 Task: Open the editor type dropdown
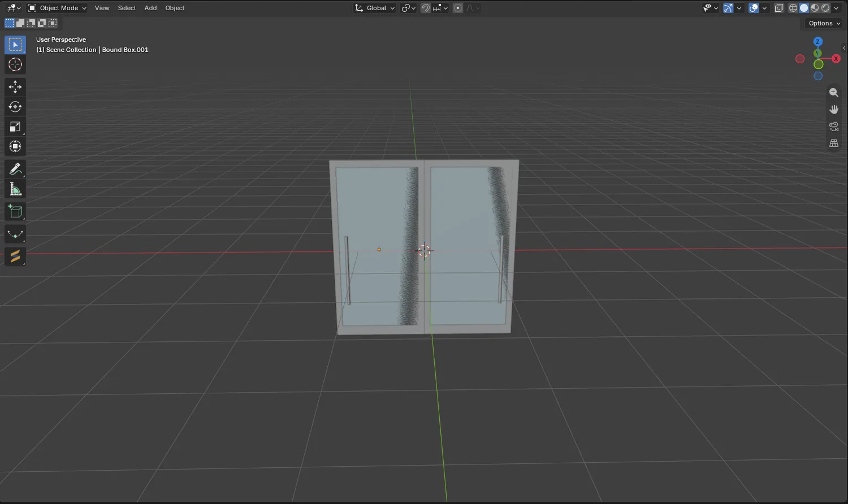[x=14, y=8]
